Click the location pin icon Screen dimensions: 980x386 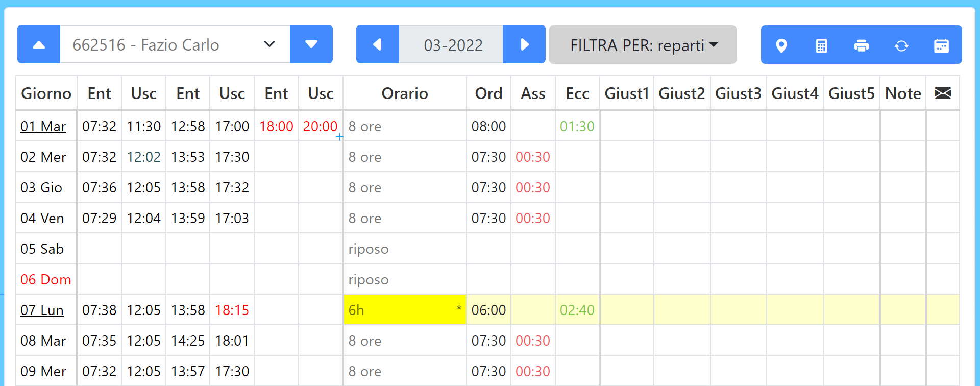781,45
